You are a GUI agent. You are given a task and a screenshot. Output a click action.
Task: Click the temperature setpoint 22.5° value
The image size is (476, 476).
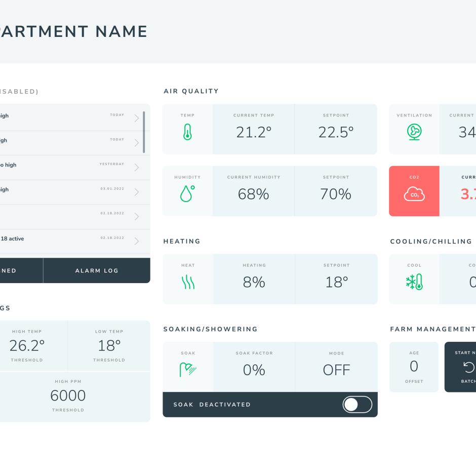coord(336,132)
